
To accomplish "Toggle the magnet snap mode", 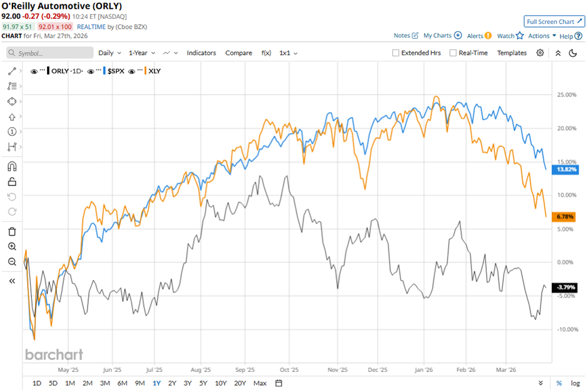I will point(12,167).
